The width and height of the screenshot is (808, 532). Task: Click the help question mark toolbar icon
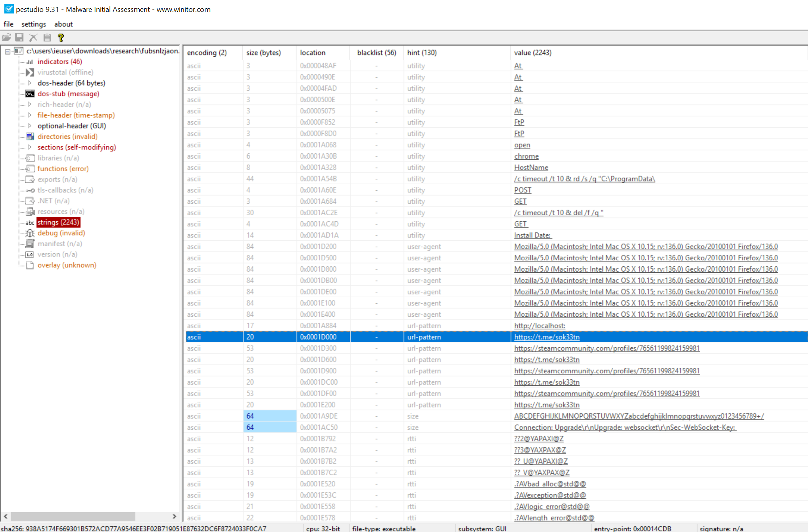click(x=61, y=38)
